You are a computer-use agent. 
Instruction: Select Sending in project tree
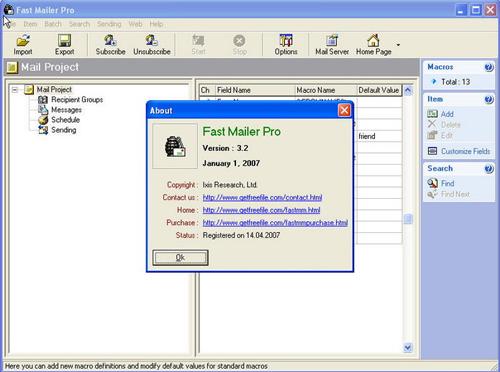pyautogui.click(x=64, y=130)
